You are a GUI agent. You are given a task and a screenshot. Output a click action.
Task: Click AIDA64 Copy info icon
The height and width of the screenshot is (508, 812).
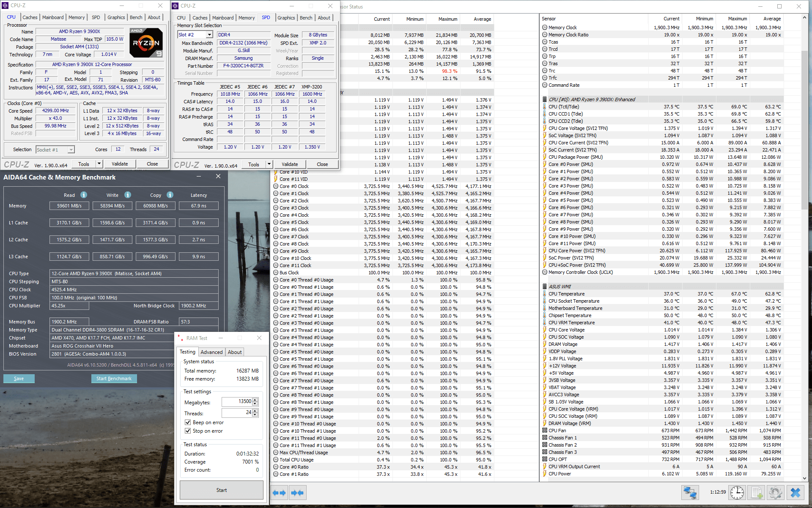click(x=170, y=195)
